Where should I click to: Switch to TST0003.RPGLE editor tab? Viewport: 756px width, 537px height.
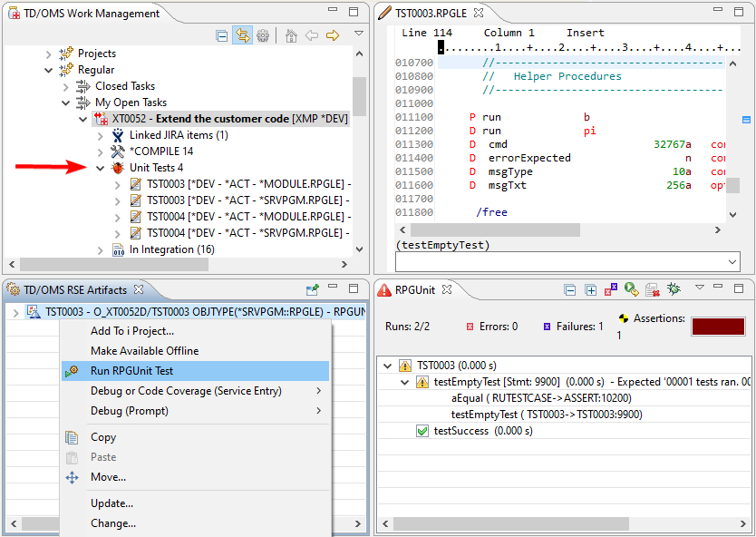coord(431,13)
